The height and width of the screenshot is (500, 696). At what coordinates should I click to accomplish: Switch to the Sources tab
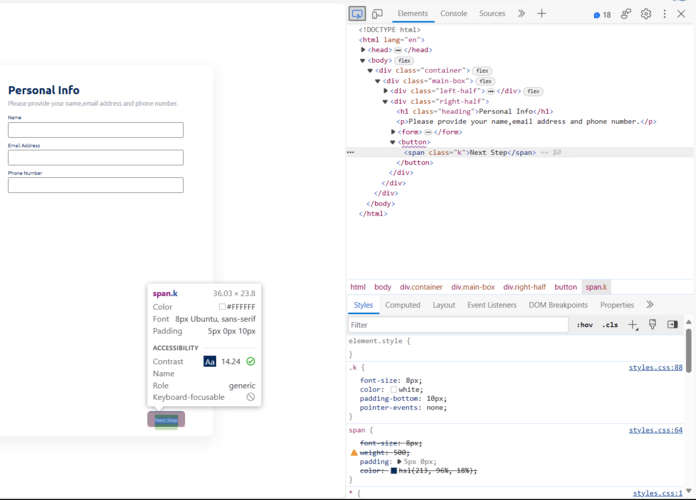(492, 14)
